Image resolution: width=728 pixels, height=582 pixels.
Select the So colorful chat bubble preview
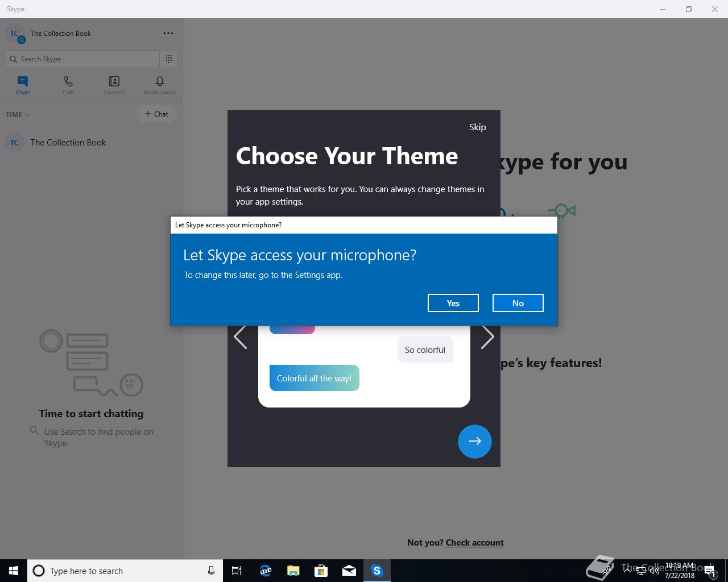425,350
